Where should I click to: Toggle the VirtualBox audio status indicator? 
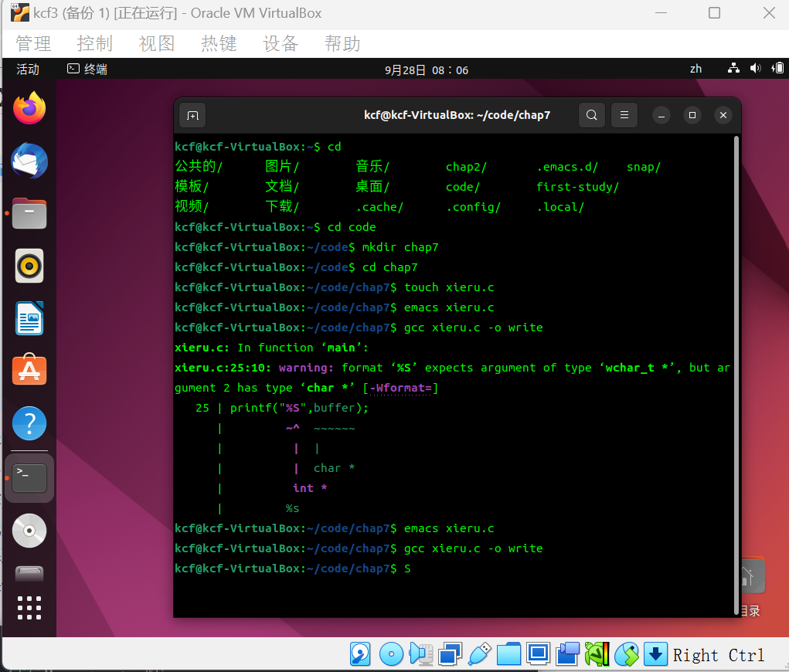(x=420, y=654)
